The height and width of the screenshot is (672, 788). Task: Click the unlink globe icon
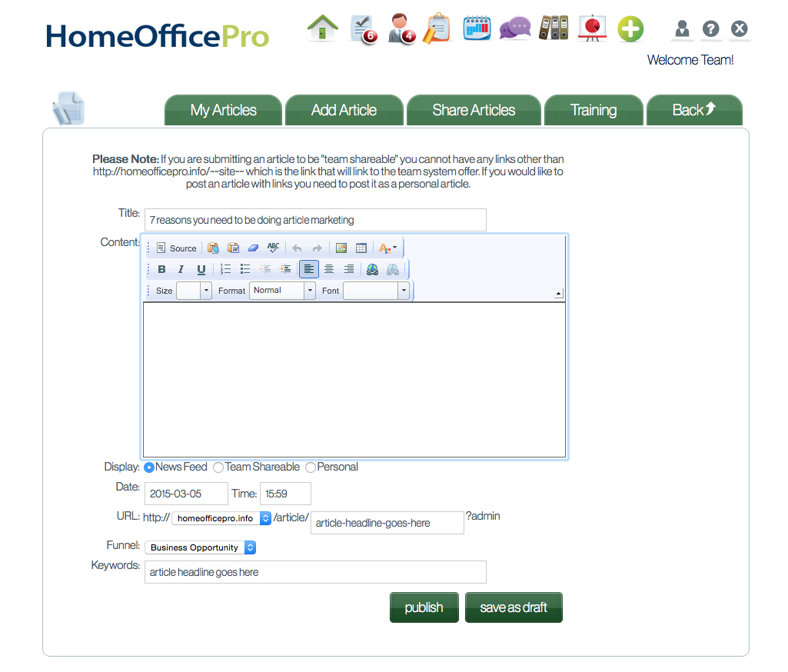pos(393,269)
